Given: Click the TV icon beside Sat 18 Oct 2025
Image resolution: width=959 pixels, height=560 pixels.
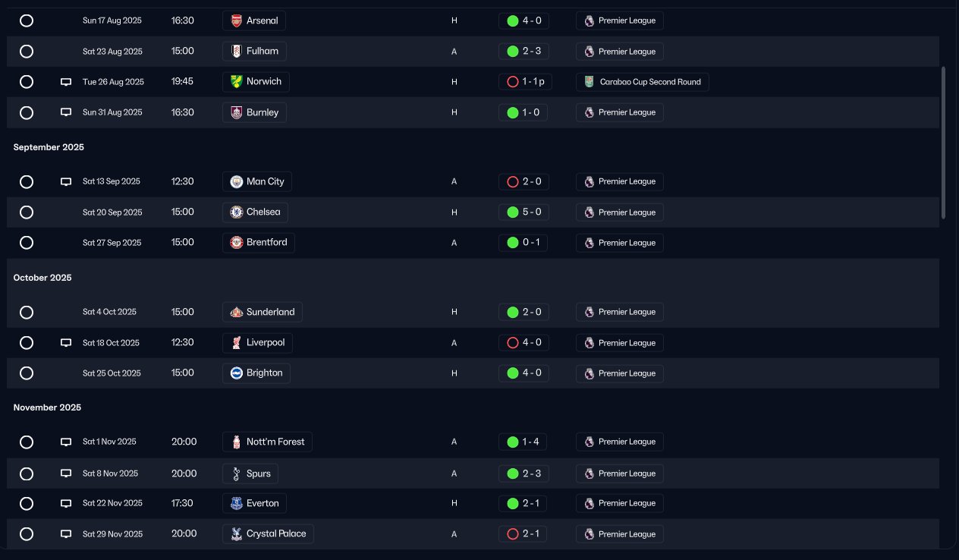Looking at the screenshot, I should click(x=66, y=343).
